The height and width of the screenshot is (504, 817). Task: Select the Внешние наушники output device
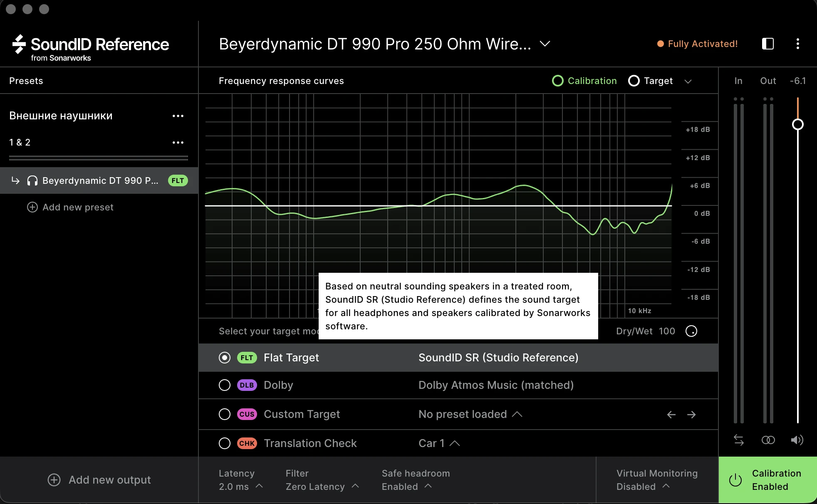61,116
